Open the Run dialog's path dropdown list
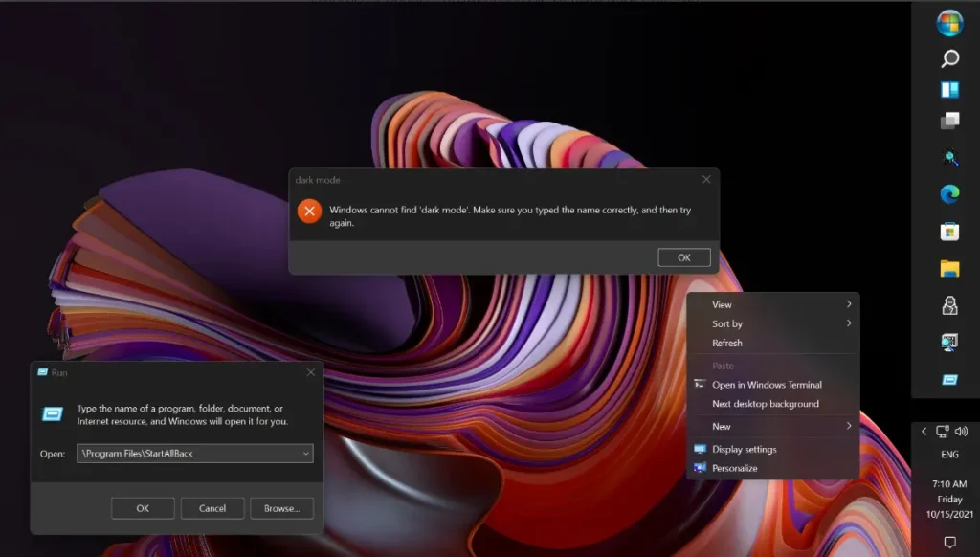980x557 pixels. point(306,453)
